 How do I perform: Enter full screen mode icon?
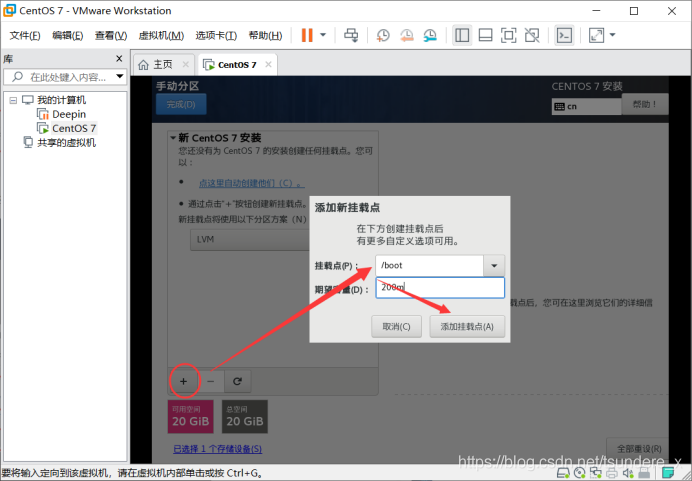click(508, 35)
